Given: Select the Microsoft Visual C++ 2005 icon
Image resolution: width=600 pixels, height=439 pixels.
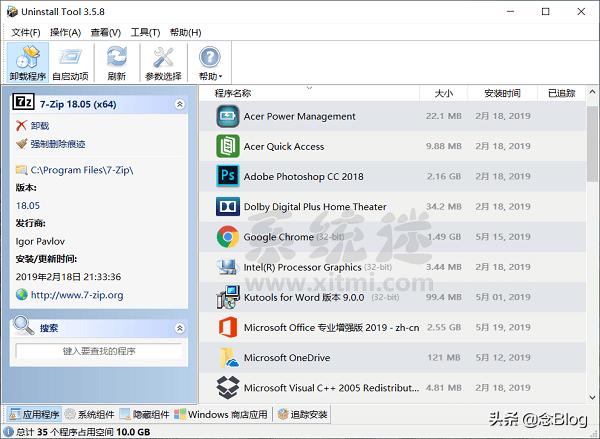Looking at the screenshot, I should 228,387.
